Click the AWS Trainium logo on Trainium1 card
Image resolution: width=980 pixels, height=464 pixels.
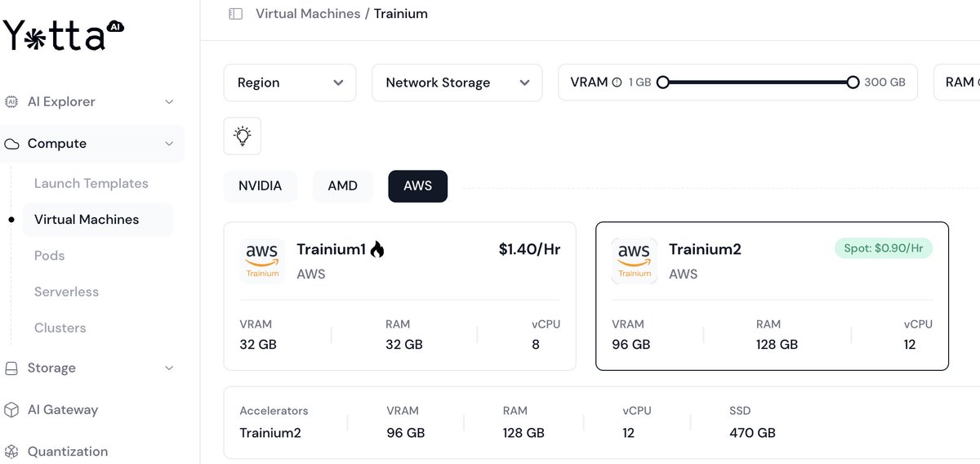tap(262, 261)
